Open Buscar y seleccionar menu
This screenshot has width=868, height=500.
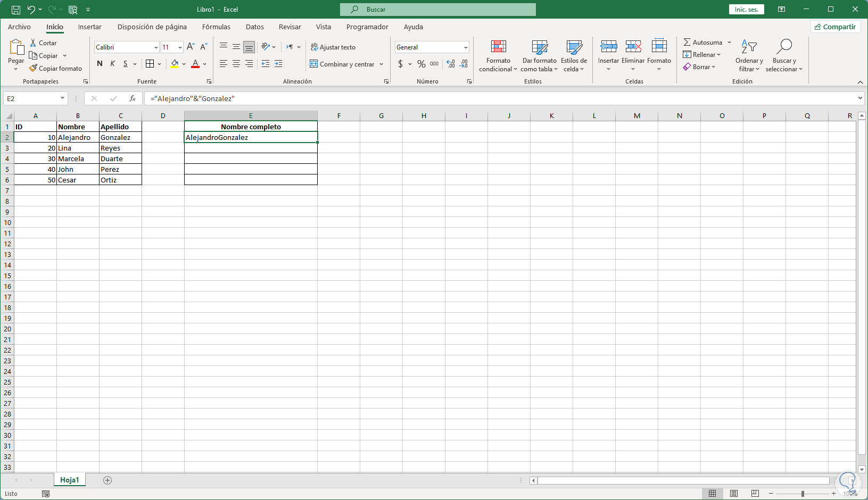click(784, 55)
